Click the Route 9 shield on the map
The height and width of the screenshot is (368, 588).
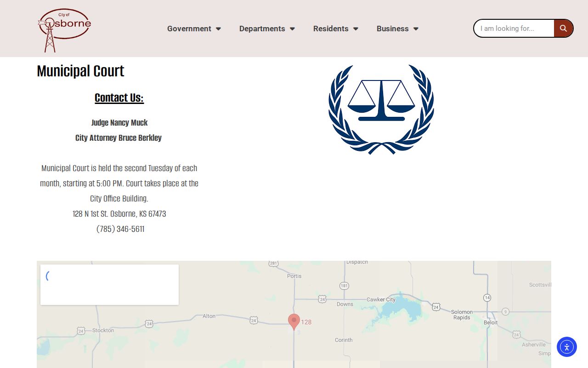coord(505,311)
